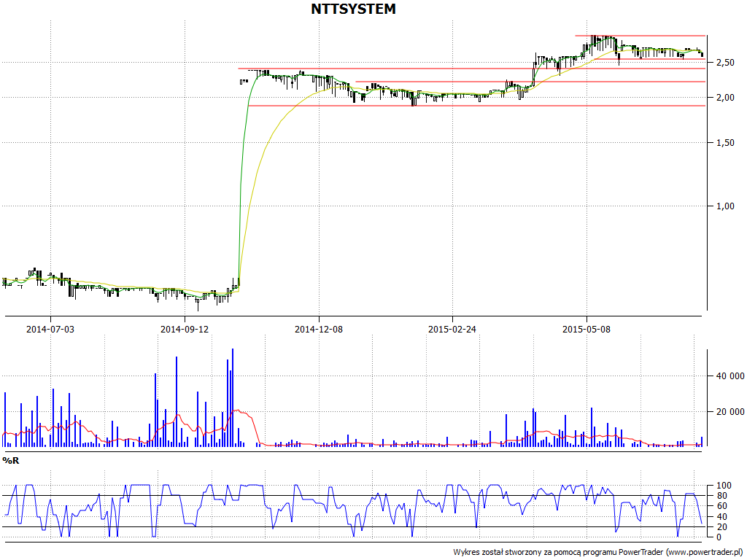
Task: Click the 20 000 volume axis label
Action: tap(730, 411)
